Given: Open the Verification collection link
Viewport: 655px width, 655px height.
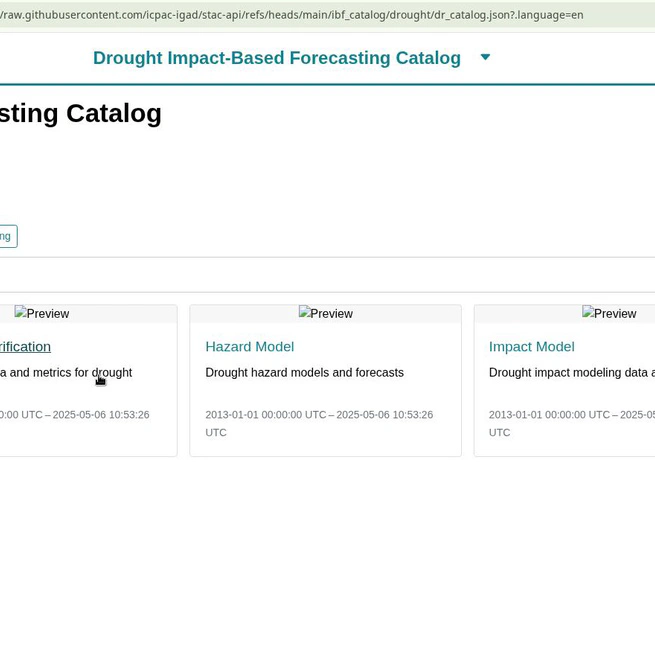Looking at the screenshot, I should [25, 347].
